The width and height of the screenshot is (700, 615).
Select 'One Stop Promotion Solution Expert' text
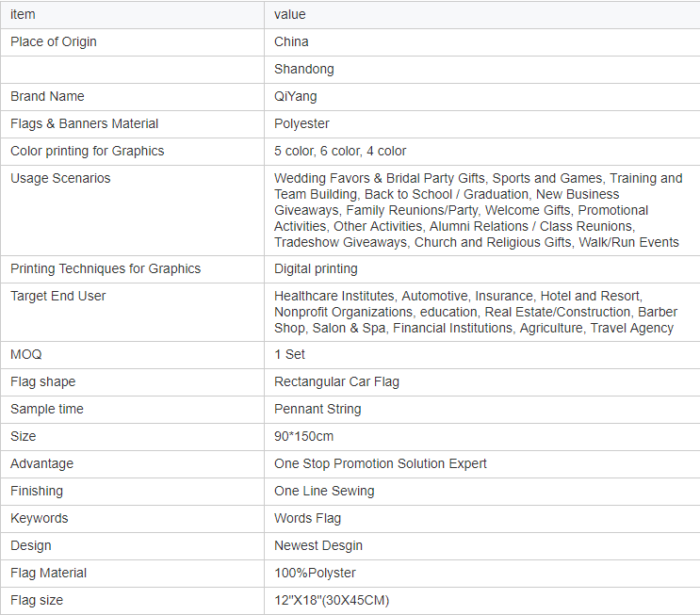381,463
